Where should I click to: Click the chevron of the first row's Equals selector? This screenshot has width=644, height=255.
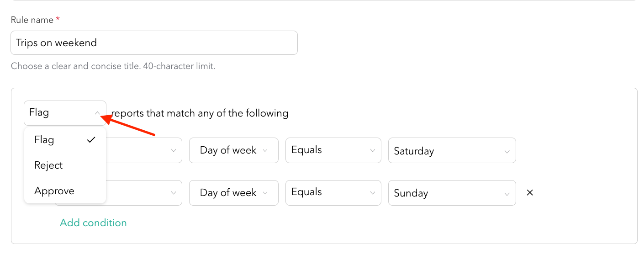[x=372, y=150]
